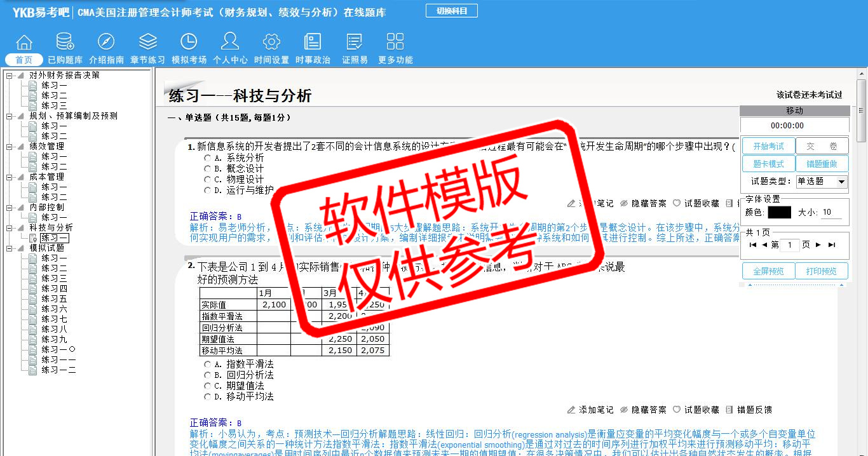868x456 pixels.
Task: Go to previous page arrow
Action: (x=765, y=245)
